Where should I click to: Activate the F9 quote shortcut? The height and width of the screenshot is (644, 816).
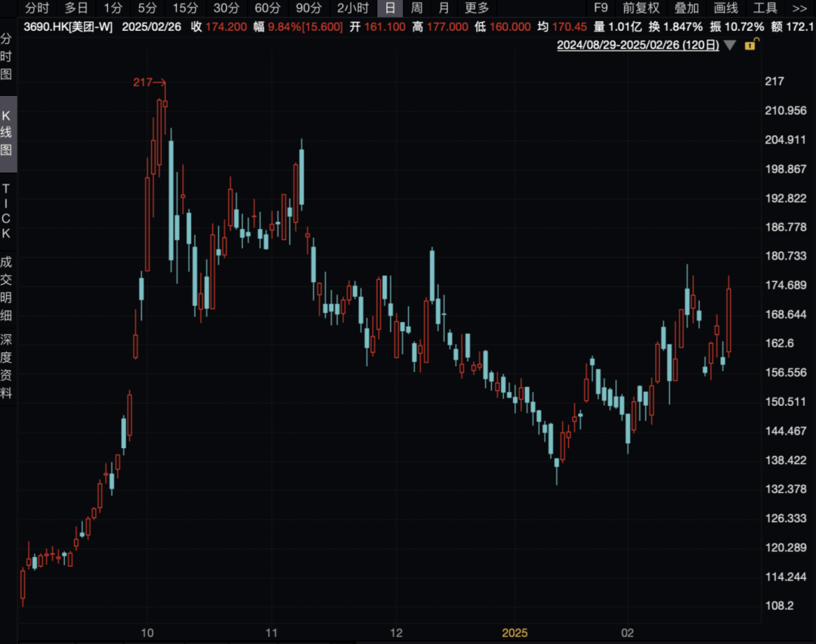coord(601,8)
